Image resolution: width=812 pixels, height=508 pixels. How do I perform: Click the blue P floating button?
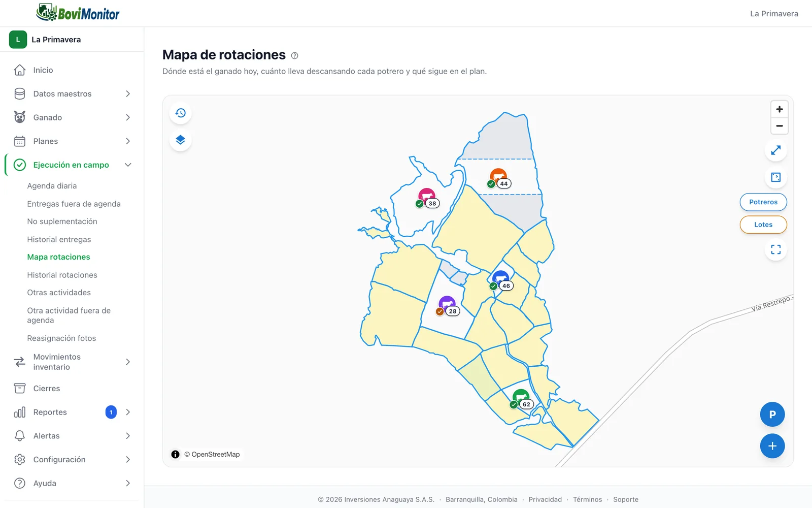[x=772, y=415]
